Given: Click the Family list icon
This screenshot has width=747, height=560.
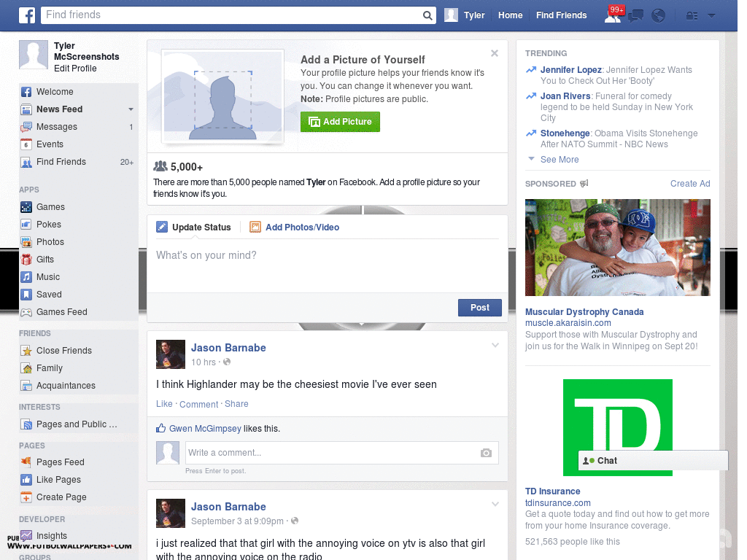Looking at the screenshot, I should tap(26, 368).
